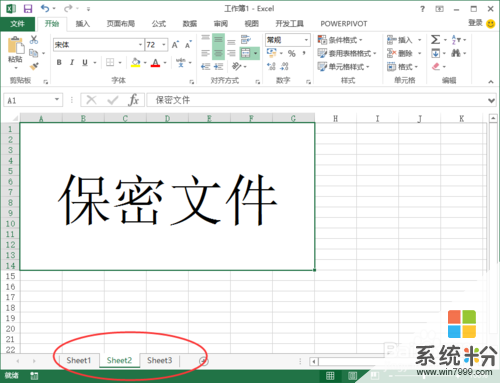Viewport: 500px width, 383px height.
Task: Click the Sort & Filter icon
Action: [456, 40]
